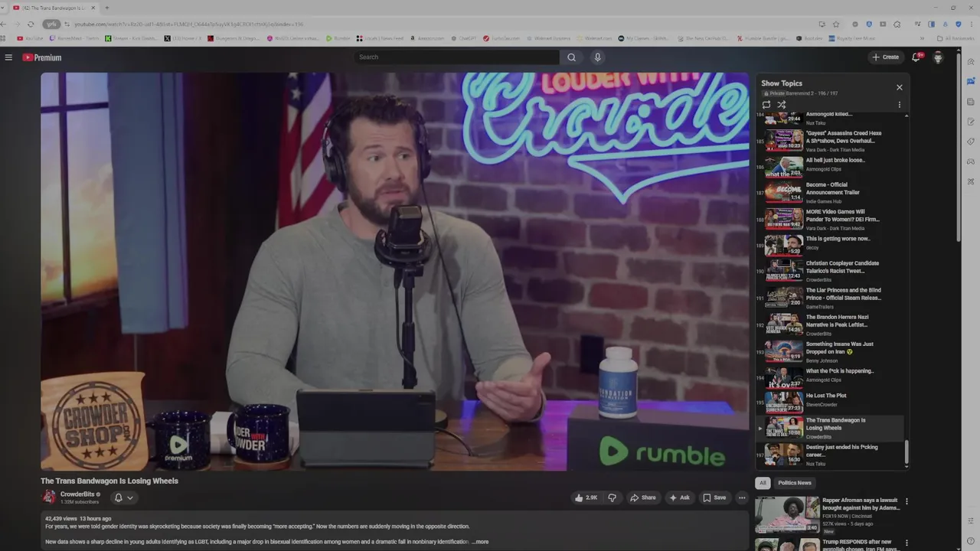This screenshot has height=551, width=980.
Task: Click the Ask button
Action: [679, 497]
